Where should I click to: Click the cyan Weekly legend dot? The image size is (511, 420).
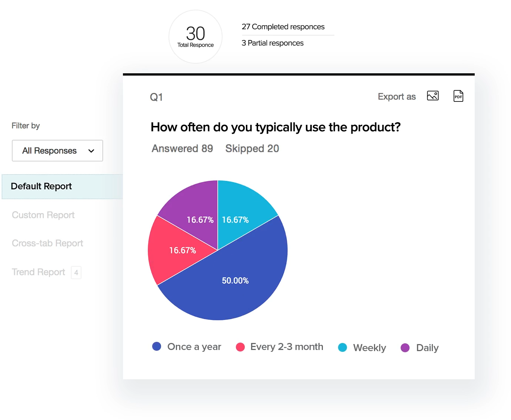tap(343, 348)
